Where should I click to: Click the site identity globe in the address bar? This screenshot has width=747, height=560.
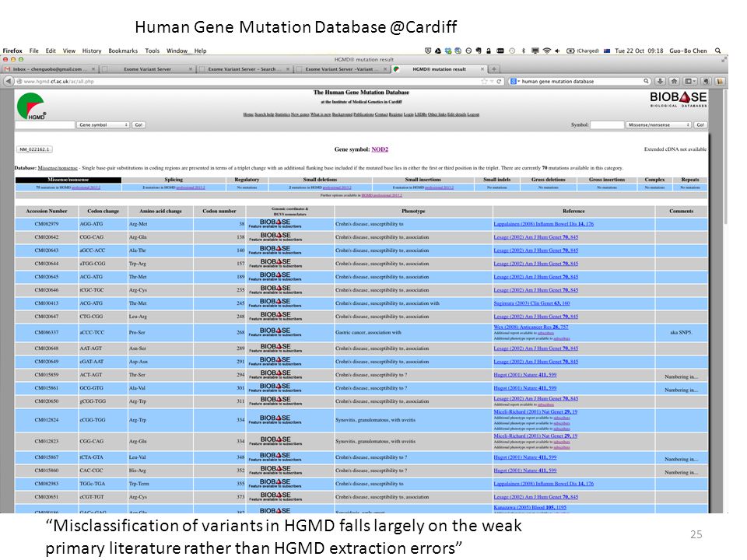[x=19, y=82]
